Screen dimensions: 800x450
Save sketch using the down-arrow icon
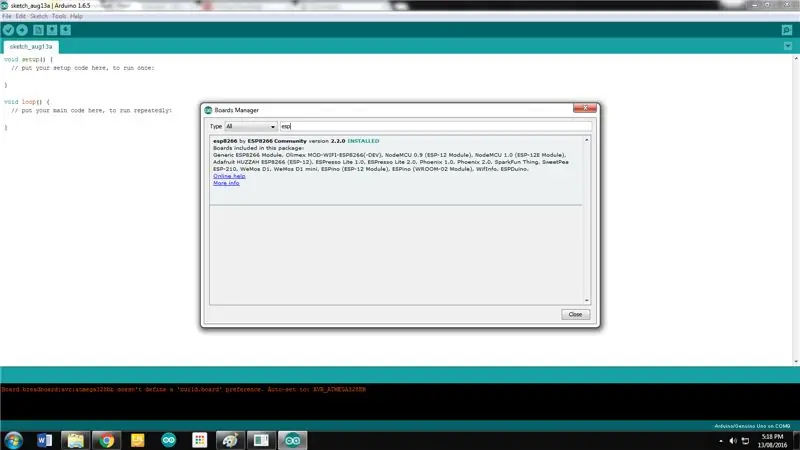tap(66, 30)
